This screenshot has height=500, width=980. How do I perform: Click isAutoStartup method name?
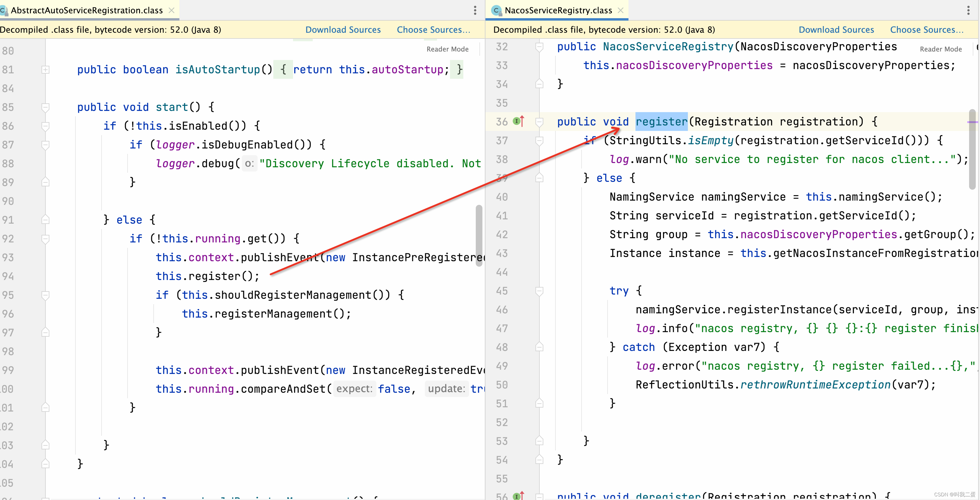click(x=217, y=70)
